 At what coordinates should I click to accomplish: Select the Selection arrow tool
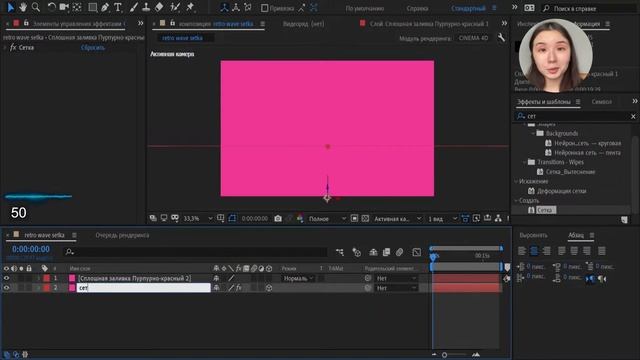click(11, 7)
